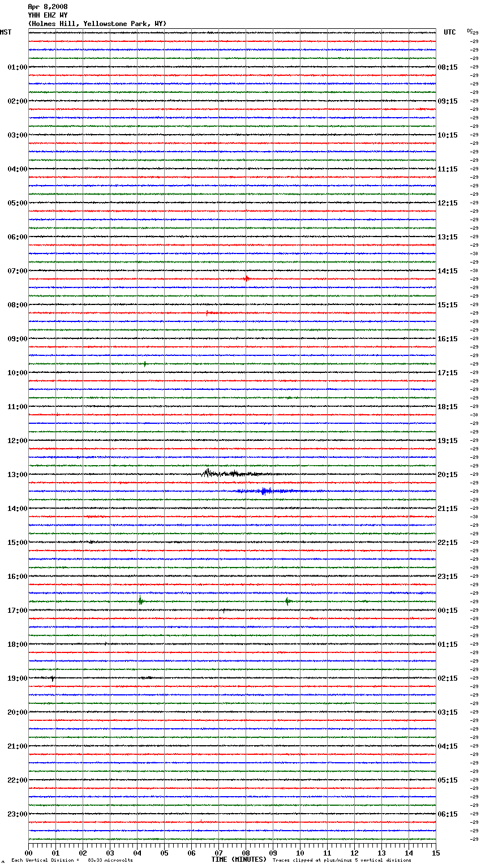Click the 02:15 UTC time label
The width and height of the screenshot is (481, 868).
point(448,678)
